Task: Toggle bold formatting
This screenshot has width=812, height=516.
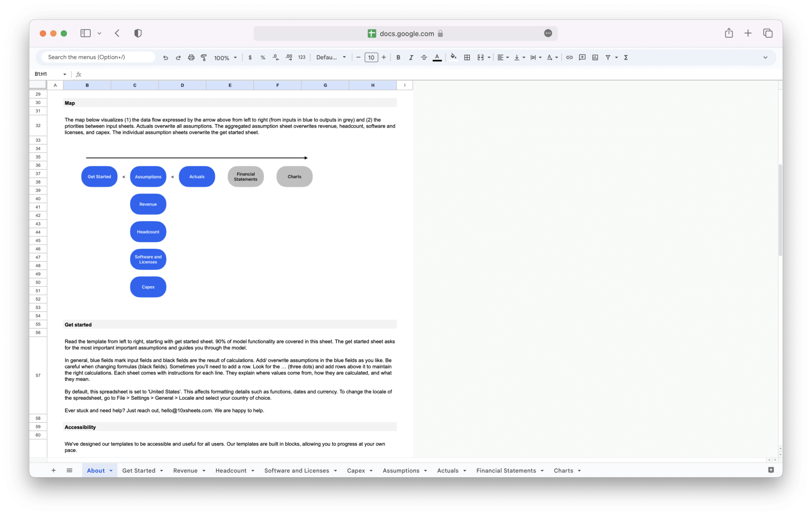Action: [398, 57]
